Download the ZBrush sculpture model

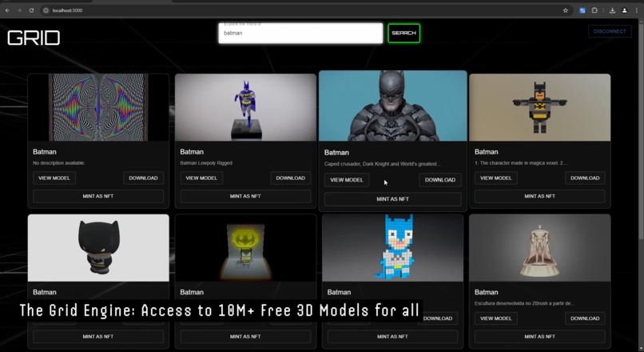(585, 318)
